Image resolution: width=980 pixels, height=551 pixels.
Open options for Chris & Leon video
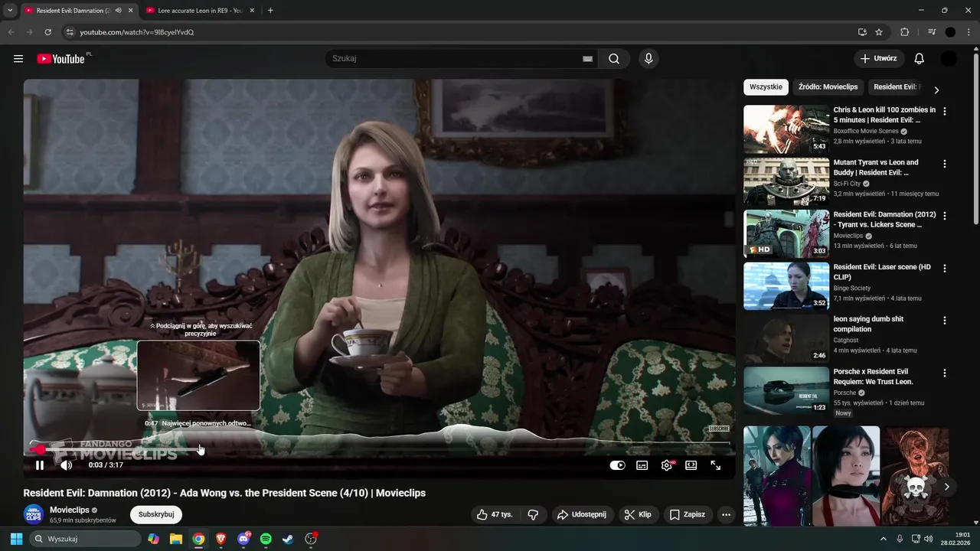[945, 111]
